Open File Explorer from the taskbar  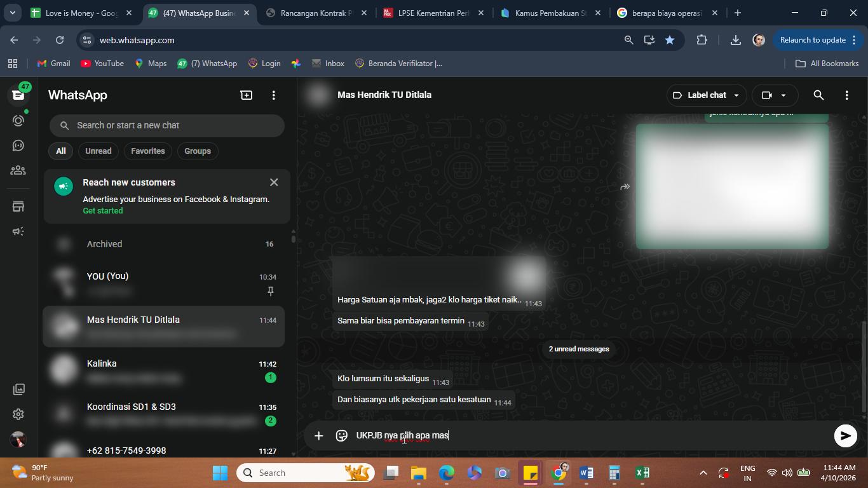pos(419,473)
